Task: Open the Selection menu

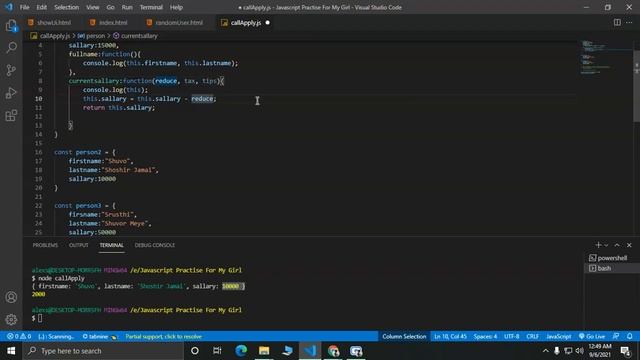Action: pyautogui.click(x=67, y=7)
